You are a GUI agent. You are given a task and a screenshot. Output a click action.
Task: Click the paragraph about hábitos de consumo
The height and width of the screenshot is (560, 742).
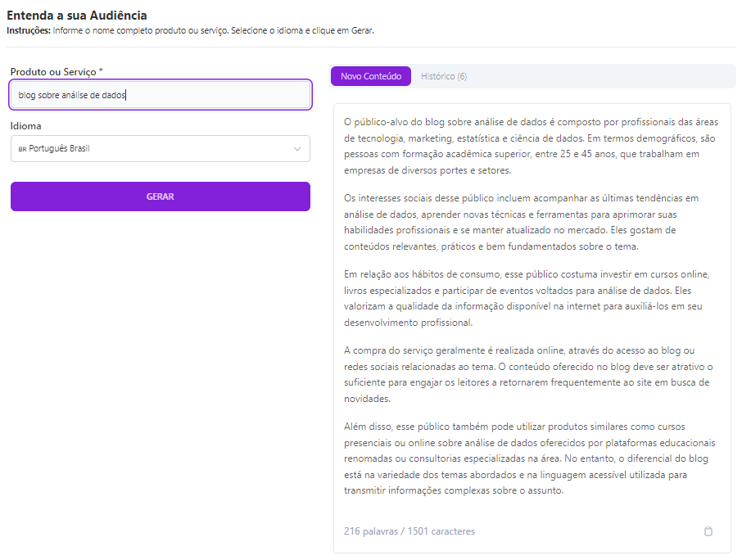coord(532,296)
